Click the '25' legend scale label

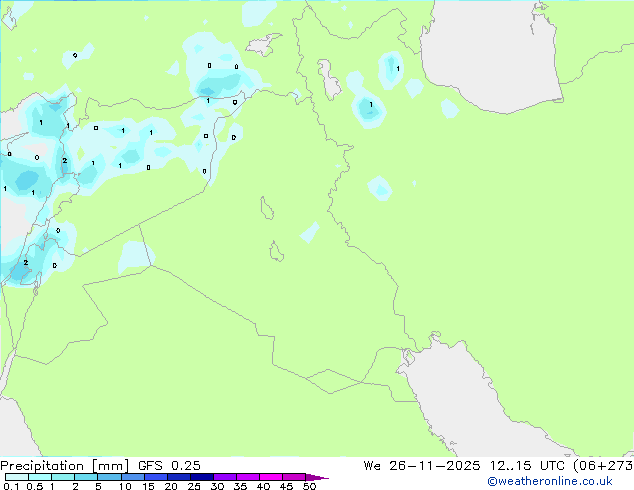point(194,486)
